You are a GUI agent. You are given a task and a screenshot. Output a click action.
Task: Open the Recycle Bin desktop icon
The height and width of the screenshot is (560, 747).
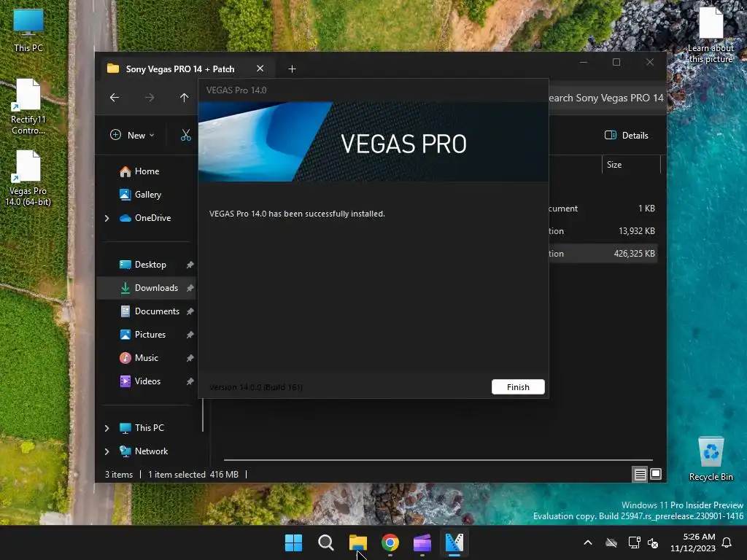coord(711,459)
